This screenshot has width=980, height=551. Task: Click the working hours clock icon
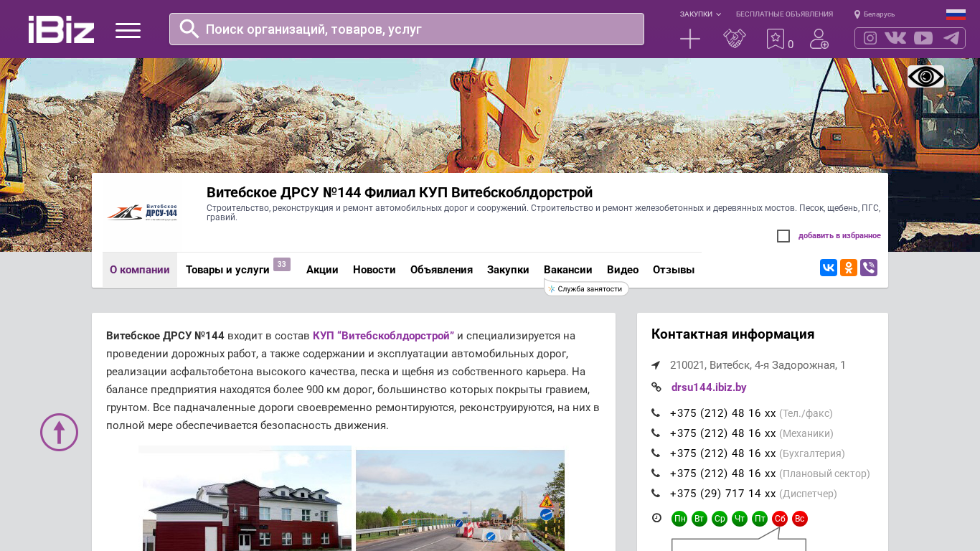[x=656, y=518]
